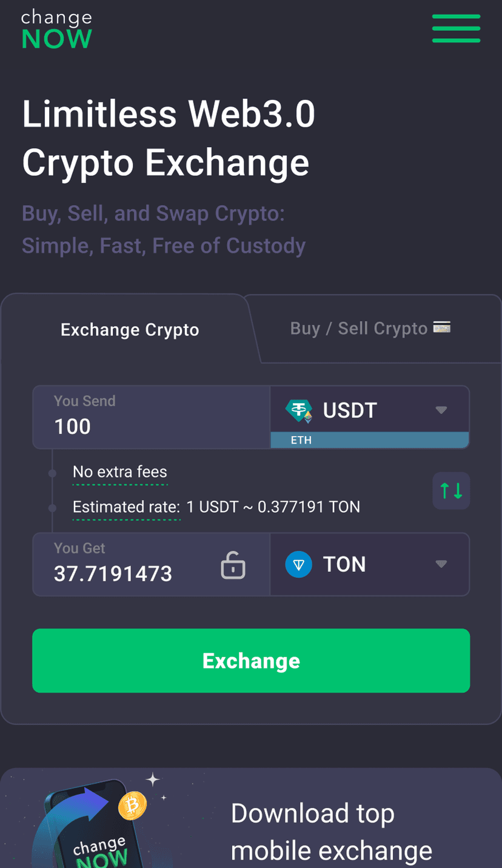Switch to the Exchange Crypto tab
The height and width of the screenshot is (868, 502).
point(130,330)
